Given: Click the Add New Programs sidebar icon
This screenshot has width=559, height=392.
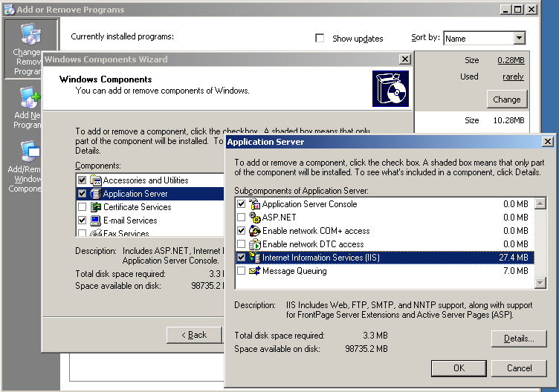Looking at the screenshot, I should click(30, 99).
